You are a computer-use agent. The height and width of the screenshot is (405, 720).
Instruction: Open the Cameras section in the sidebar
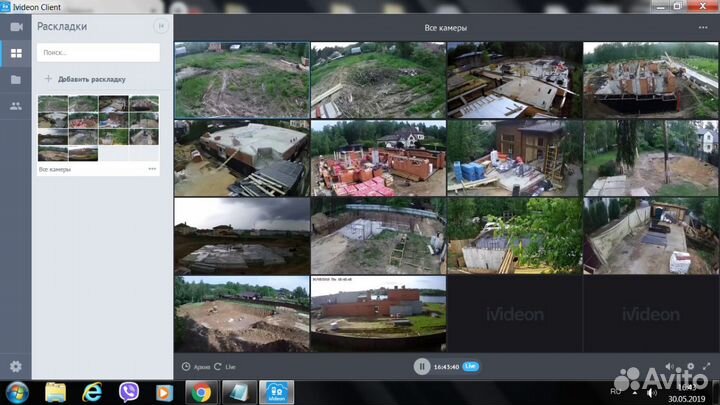[16, 27]
